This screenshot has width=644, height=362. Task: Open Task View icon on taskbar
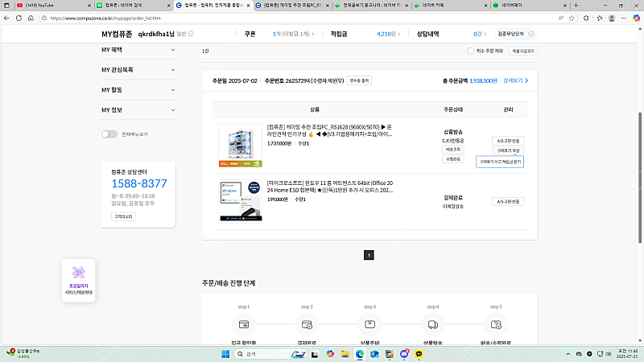pyautogui.click(x=315, y=354)
